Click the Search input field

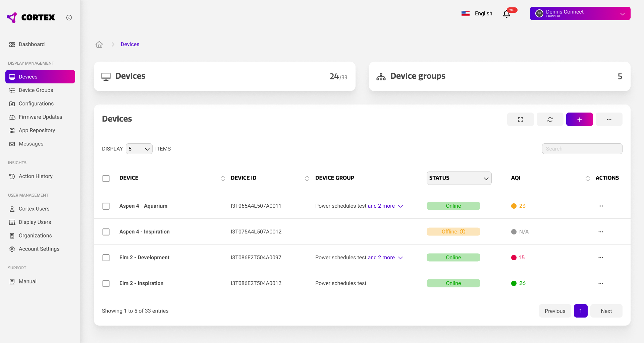coord(582,149)
